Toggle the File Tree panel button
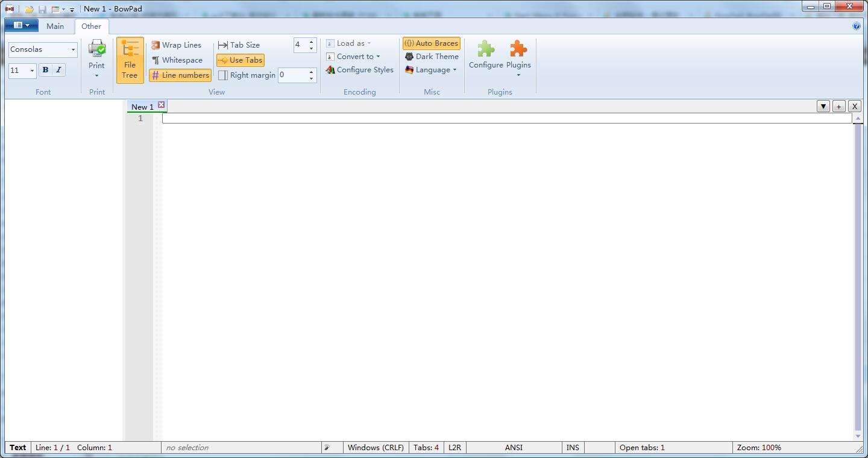This screenshot has width=868, height=458. (130, 60)
